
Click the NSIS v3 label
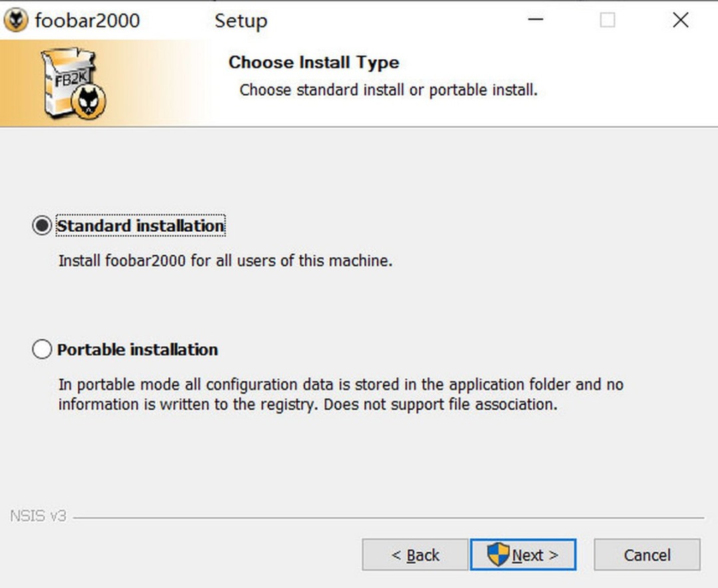[x=37, y=516]
